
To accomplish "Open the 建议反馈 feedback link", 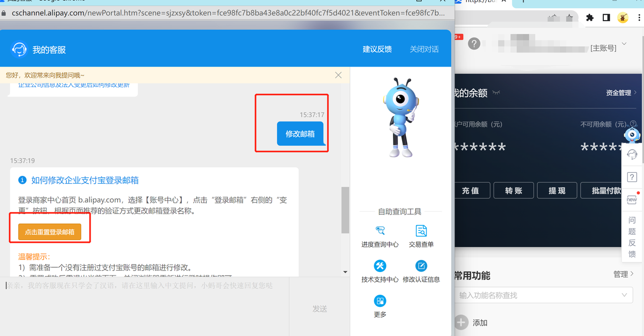I will [377, 49].
